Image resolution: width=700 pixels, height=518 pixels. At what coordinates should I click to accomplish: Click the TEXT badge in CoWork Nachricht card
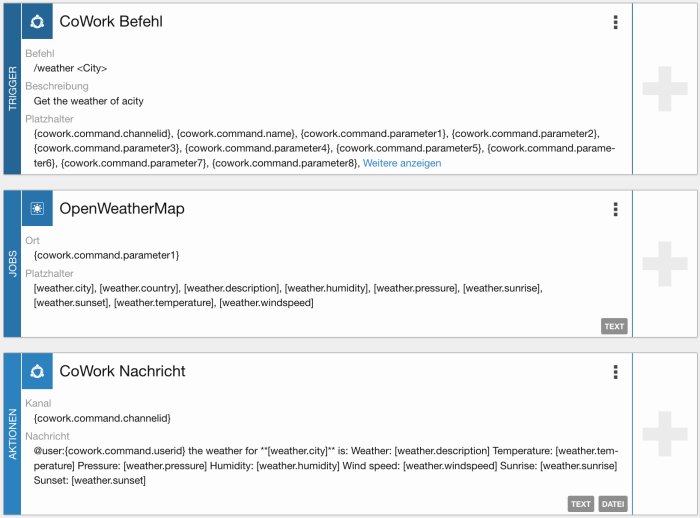pyautogui.click(x=580, y=504)
